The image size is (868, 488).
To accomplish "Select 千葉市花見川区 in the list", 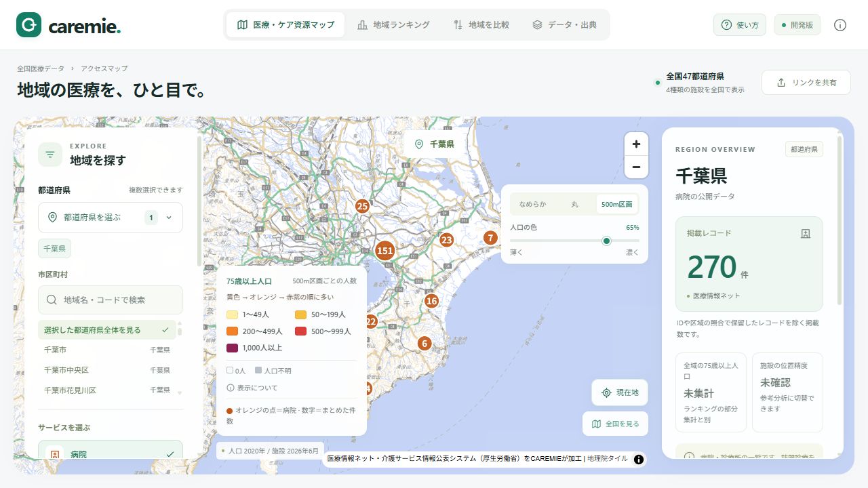I will (107, 390).
